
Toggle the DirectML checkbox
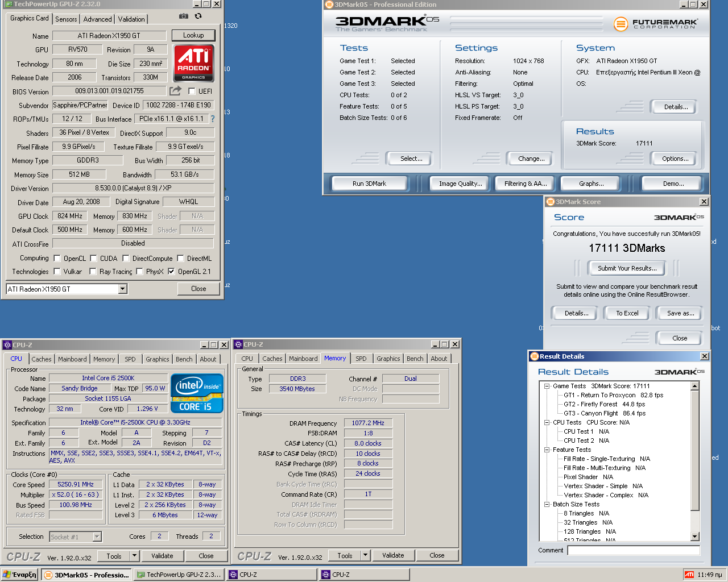[180, 258]
